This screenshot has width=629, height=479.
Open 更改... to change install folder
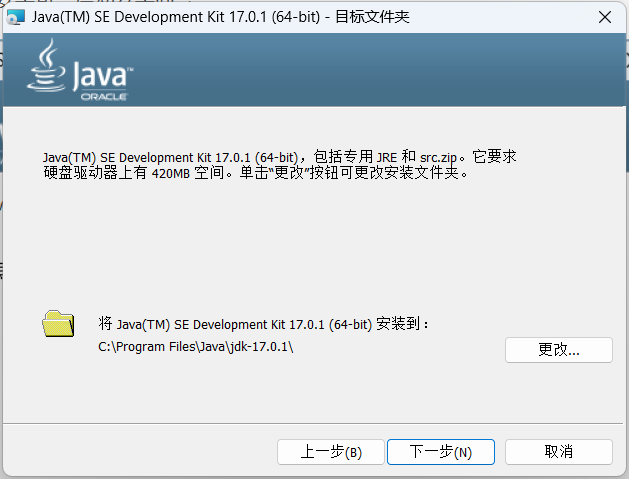point(558,350)
